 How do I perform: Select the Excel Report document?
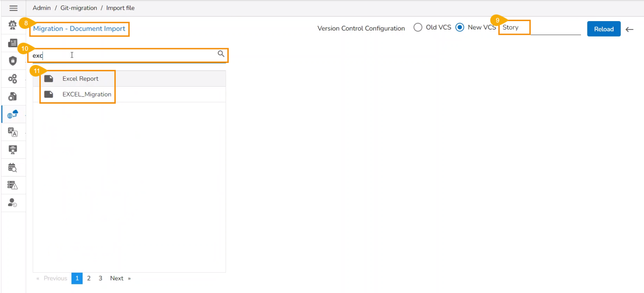129,79
